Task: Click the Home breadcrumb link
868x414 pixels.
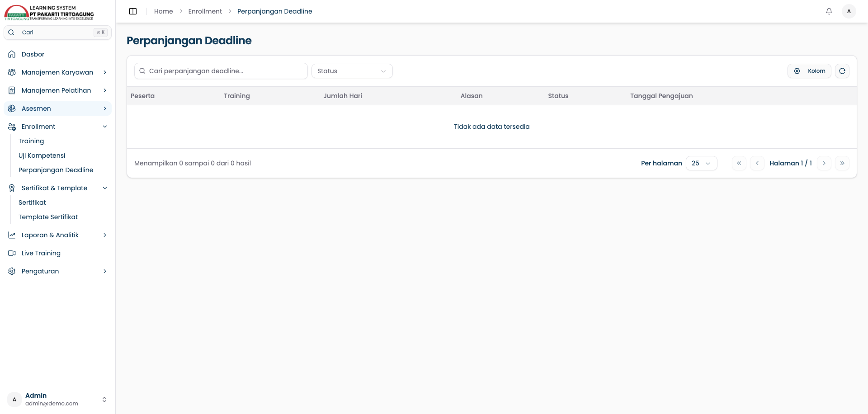Action: pos(164,11)
